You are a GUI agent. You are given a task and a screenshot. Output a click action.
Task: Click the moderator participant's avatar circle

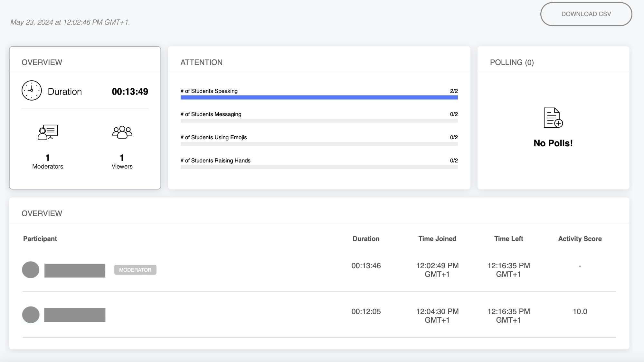pyautogui.click(x=31, y=270)
